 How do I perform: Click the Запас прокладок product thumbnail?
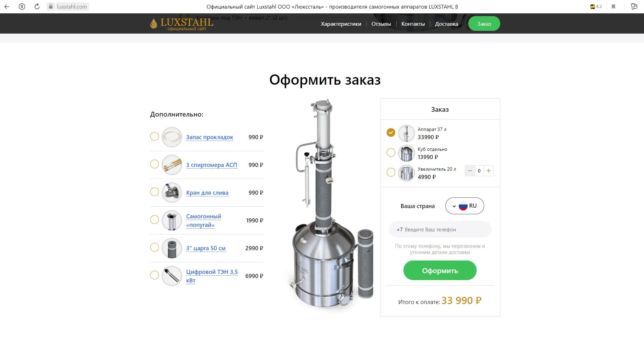172,137
